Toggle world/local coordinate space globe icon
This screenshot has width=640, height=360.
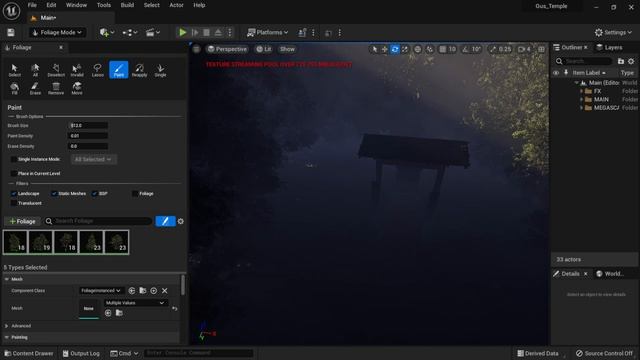tap(418, 49)
